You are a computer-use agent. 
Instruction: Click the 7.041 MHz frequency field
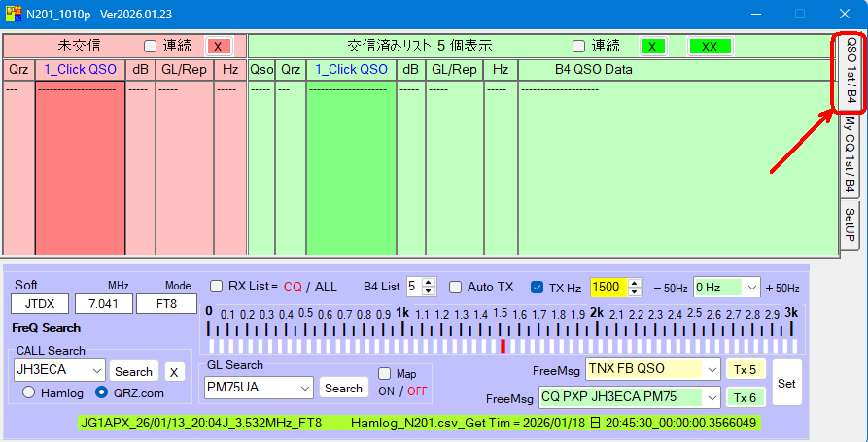(x=103, y=304)
